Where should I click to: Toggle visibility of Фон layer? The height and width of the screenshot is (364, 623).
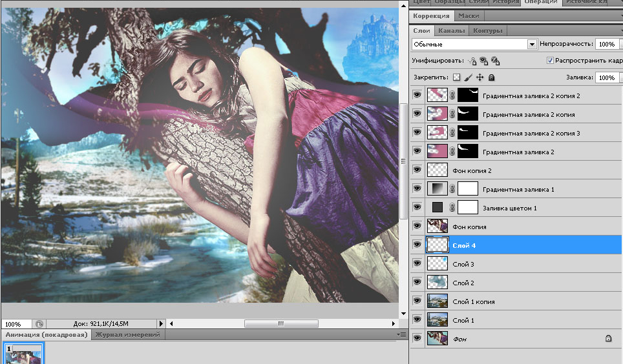pos(417,338)
